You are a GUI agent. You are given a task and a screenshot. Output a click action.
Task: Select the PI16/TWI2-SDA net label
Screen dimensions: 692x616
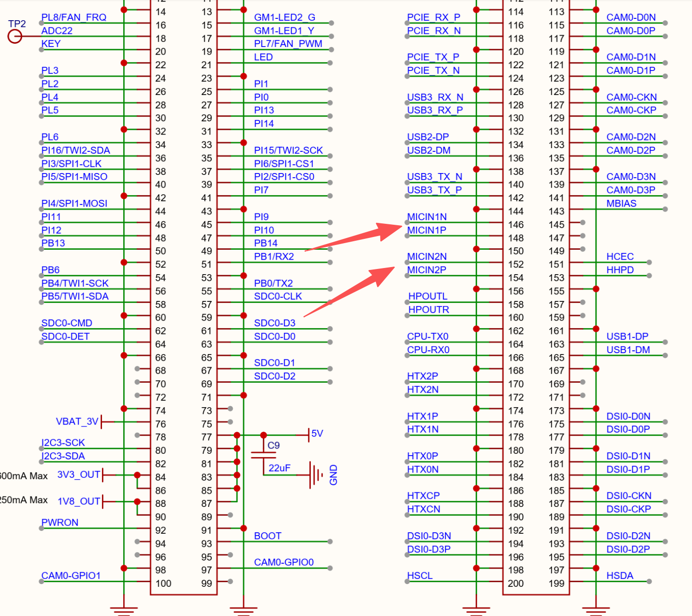76,150
